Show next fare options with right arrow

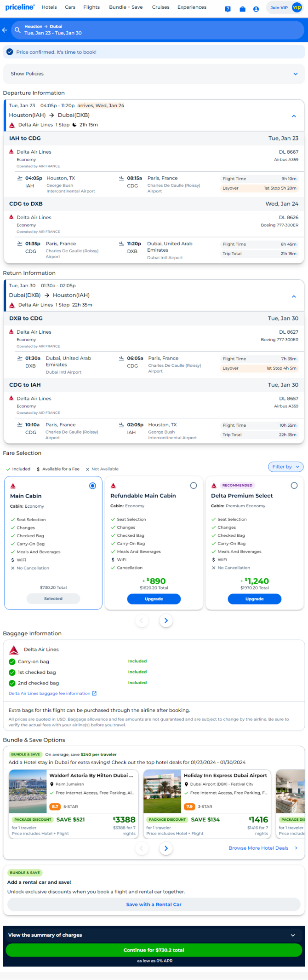click(x=166, y=620)
